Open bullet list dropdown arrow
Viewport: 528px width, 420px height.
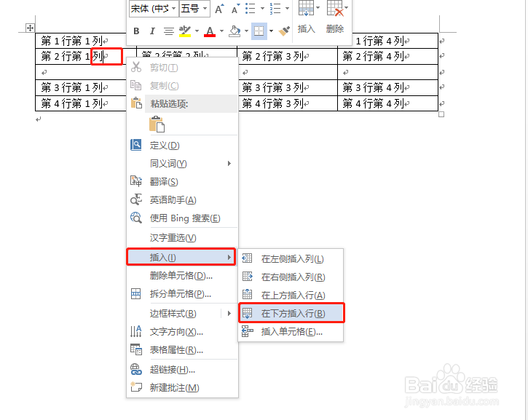pyautogui.click(x=262, y=9)
